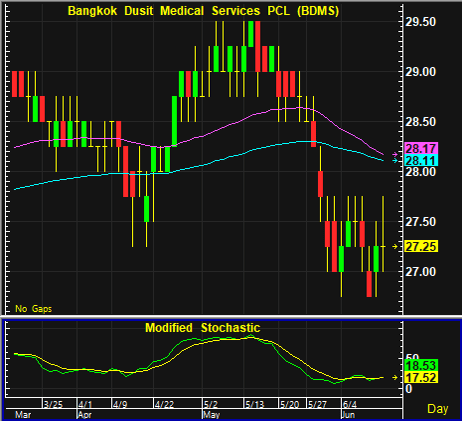This screenshot has width=462, height=421.
Task: Select the 4/22 date marker
Action: click(x=164, y=404)
